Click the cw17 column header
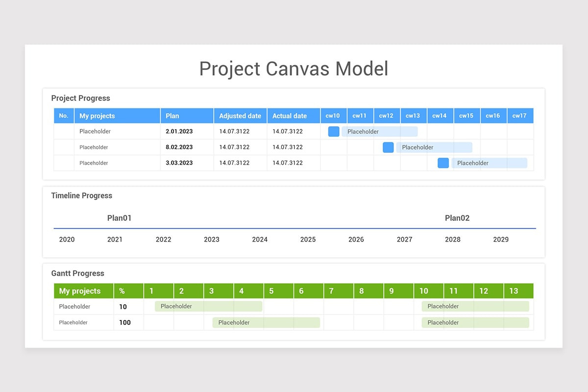588x392 pixels. pos(520,116)
